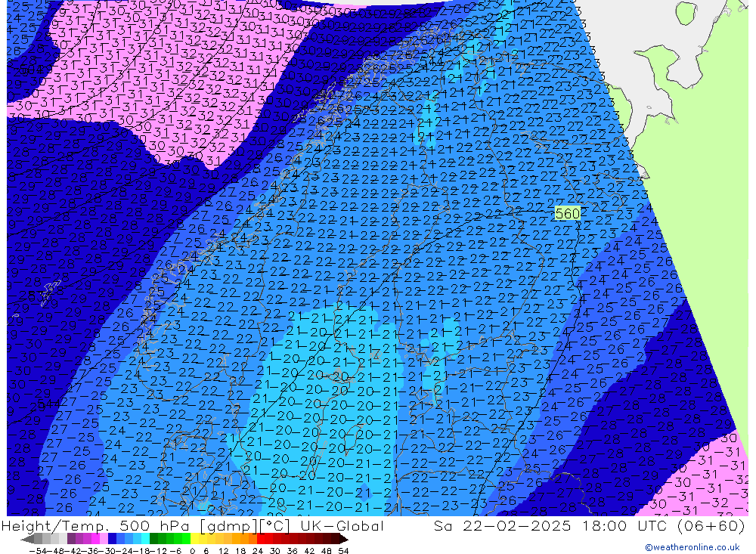Image resolution: width=756 pixels, height=554 pixels.
Task: Click the right dark arrow of color scale
Action: click(x=343, y=539)
